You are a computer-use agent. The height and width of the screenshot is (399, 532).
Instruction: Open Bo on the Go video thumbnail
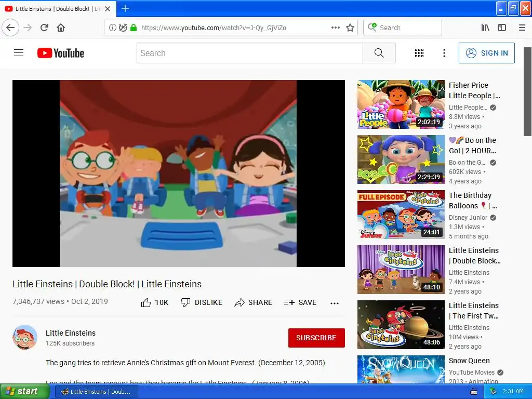401,159
